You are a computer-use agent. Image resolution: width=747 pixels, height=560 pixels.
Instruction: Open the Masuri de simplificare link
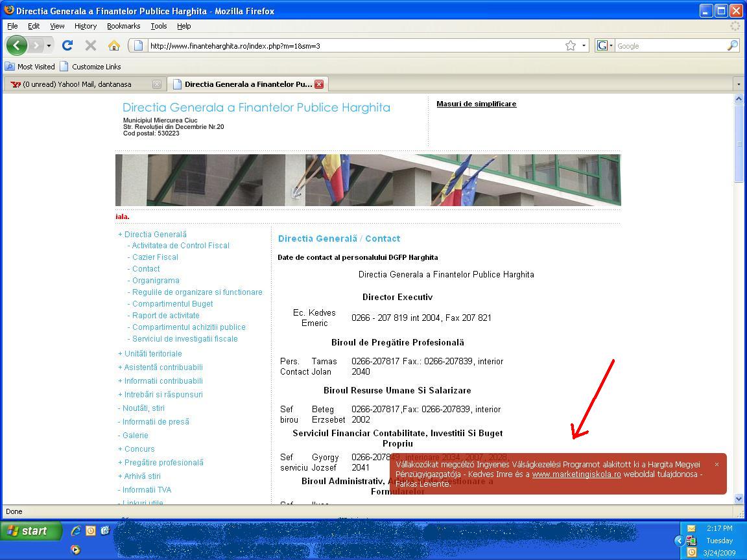[477, 104]
